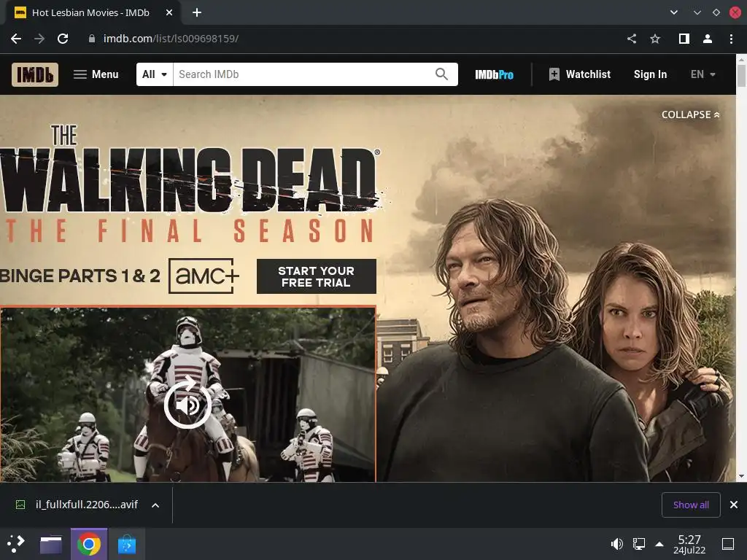Screen dimensions: 747x560
Task: Click the imdb.com address bar URL
Action: point(171,39)
